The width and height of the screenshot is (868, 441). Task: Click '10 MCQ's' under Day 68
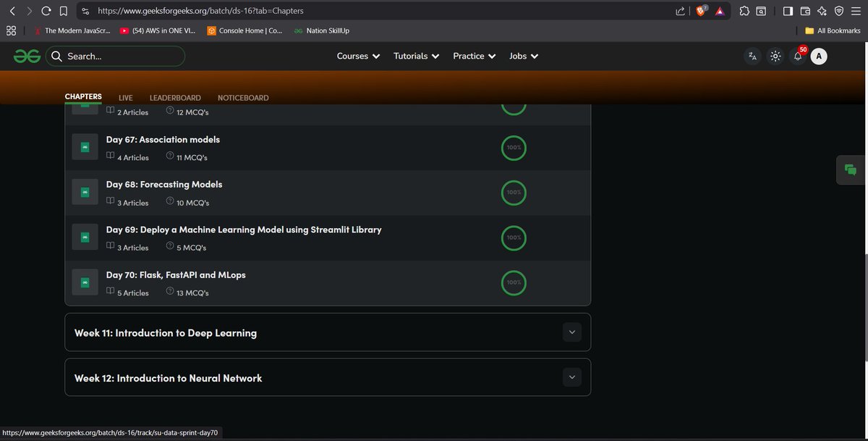tap(192, 203)
